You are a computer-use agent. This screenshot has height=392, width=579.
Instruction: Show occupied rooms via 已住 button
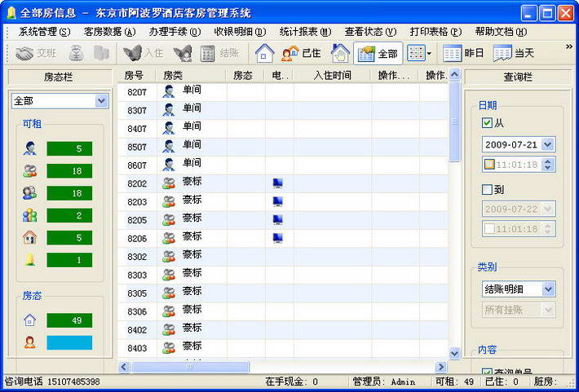[301, 54]
